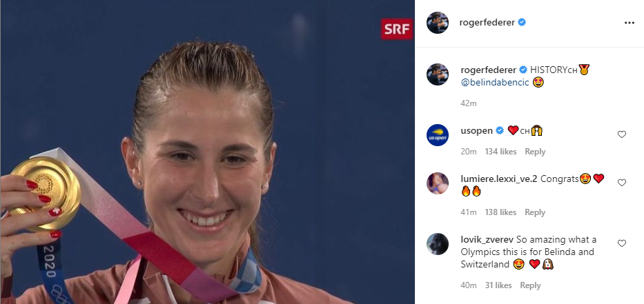Click the usopen profile avatar
The height and width of the screenshot is (304, 644).
[438, 135]
